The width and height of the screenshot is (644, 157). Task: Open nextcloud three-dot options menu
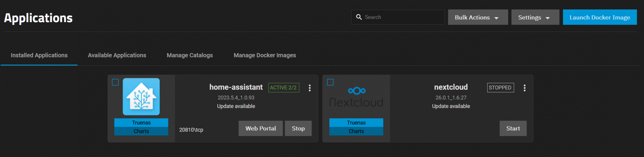tap(525, 88)
